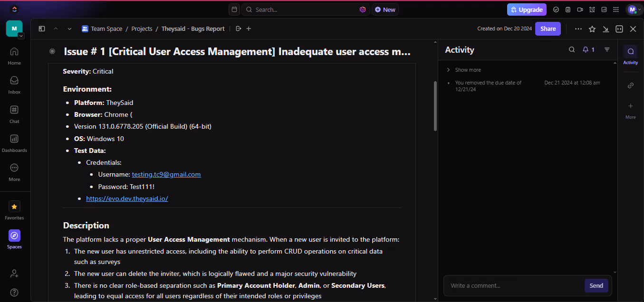644x302 pixels.
Task: Start a clip with video camera icon
Action: tap(580, 9)
